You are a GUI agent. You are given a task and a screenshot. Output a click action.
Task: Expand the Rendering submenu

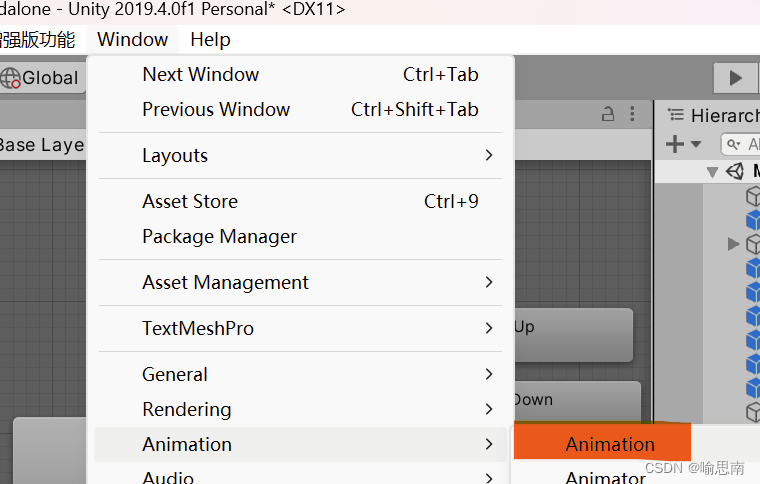point(300,409)
